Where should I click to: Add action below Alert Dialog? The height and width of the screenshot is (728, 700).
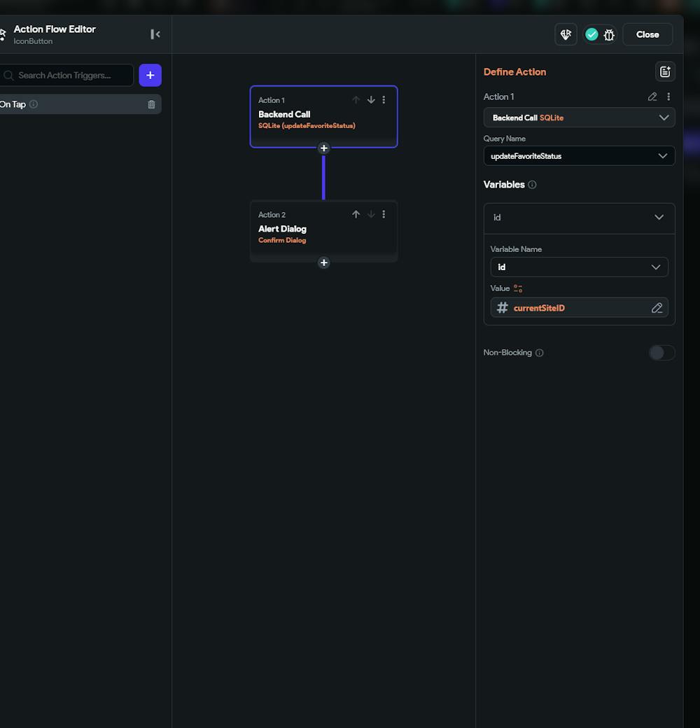pos(324,262)
